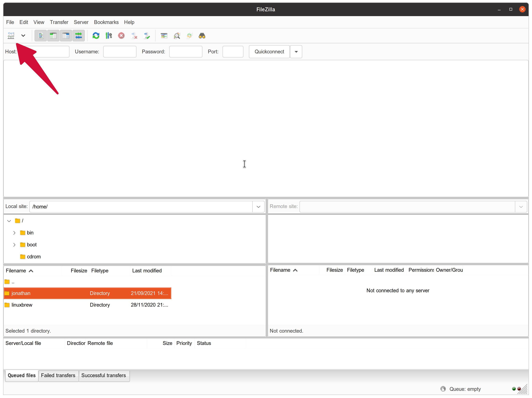The width and height of the screenshot is (532, 398).
Task: Open the Bookmarks menu
Action: [x=107, y=22]
